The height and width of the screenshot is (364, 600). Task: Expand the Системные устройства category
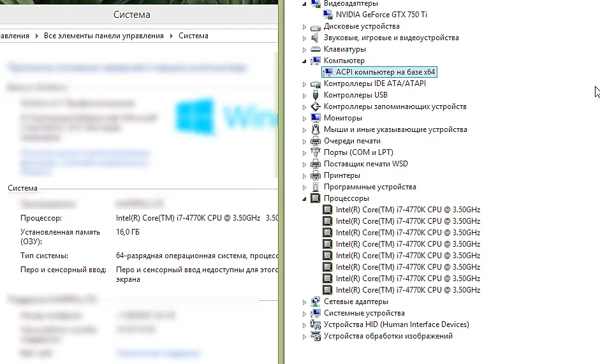click(305, 314)
